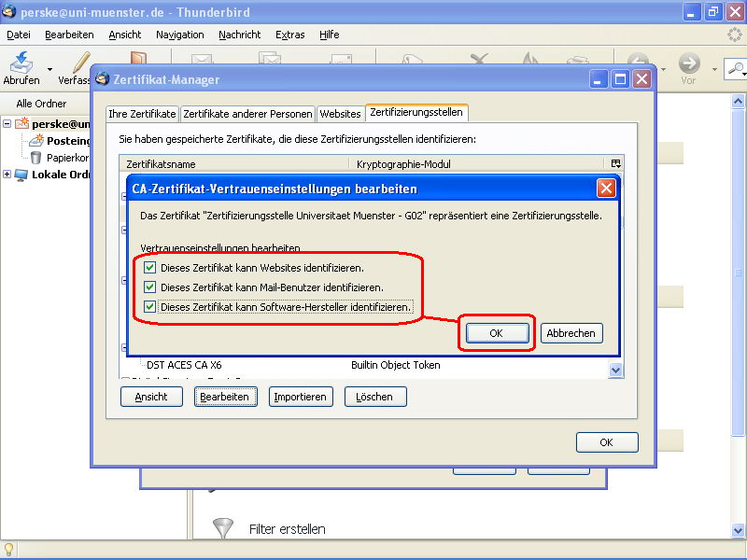The width and height of the screenshot is (747, 560).
Task: Click the Posteingang inbox icon
Action: [36, 141]
